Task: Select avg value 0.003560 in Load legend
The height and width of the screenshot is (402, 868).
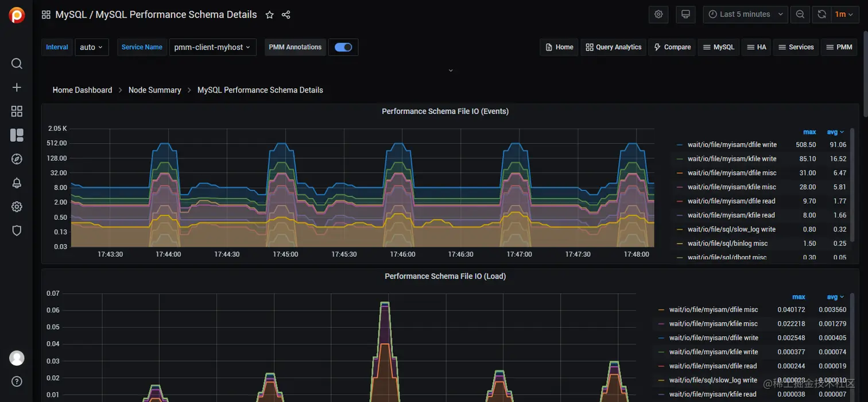Action: coord(832,310)
